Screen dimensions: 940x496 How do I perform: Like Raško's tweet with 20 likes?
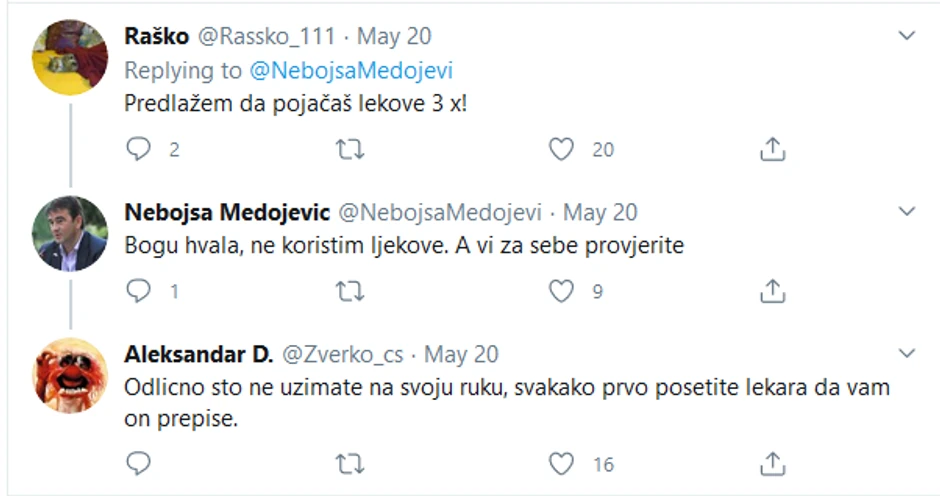[x=562, y=150]
